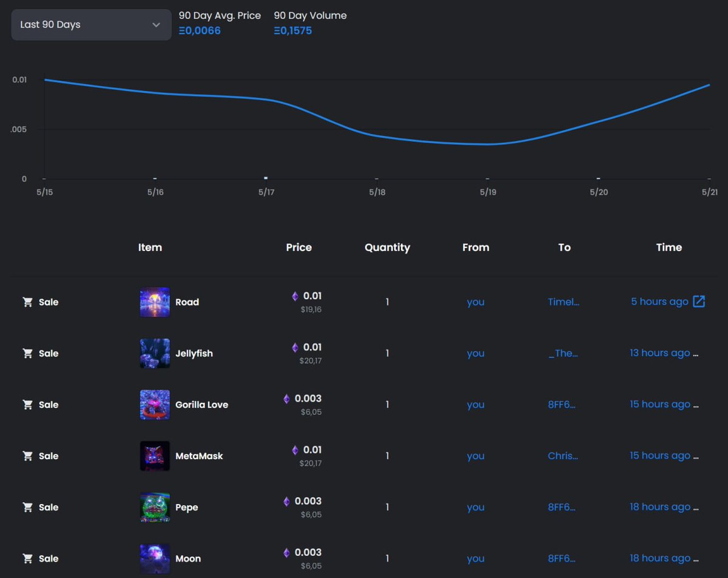Click 'you' seller link in Moon row
Screen dimensions: 728x578
(476, 559)
